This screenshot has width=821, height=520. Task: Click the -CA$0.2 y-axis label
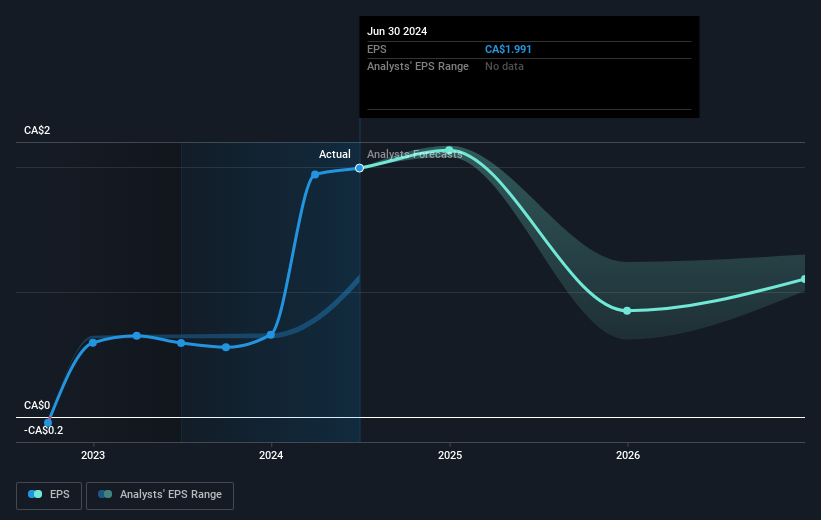(43, 430)
